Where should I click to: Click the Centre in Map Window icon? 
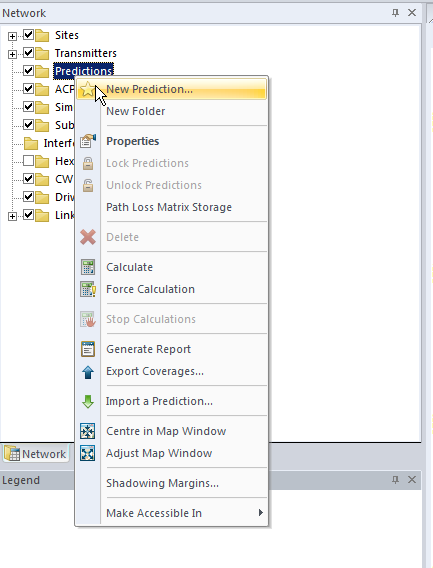point(88,431)
